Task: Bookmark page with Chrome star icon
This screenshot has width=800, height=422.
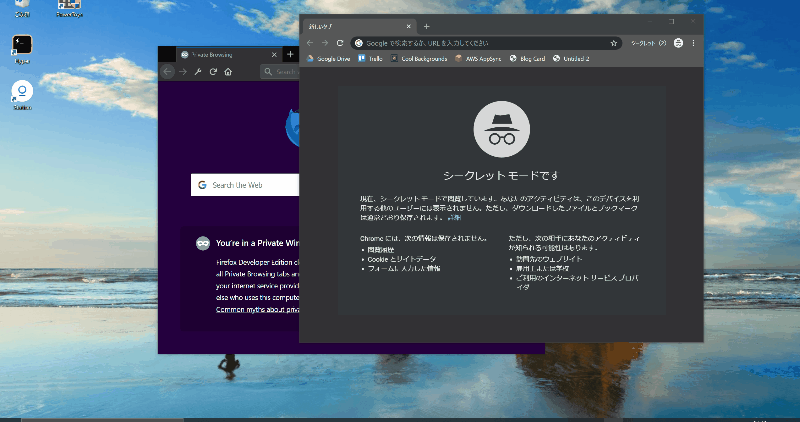Action: pyautogui.click(x=614, y=43)
